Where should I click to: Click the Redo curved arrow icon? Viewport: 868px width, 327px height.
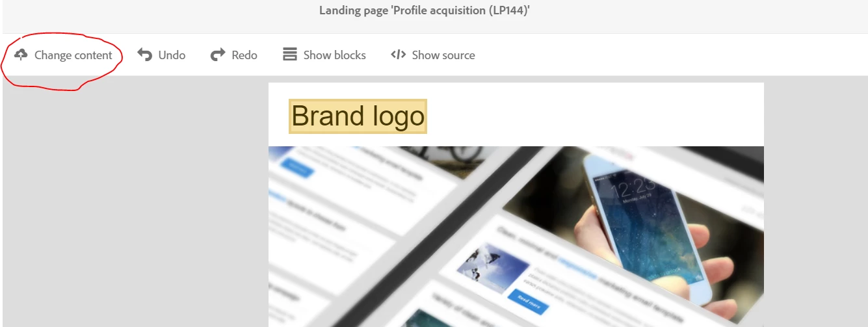pos(218,55)
